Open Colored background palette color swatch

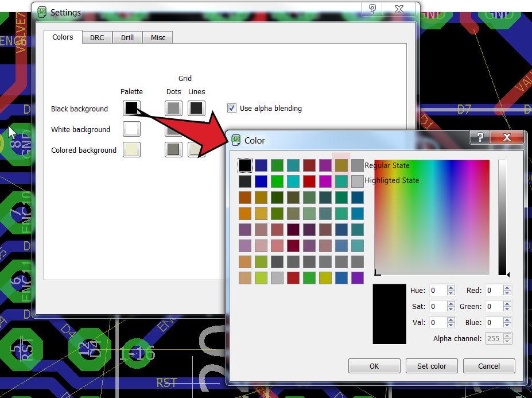click(131, 150)
